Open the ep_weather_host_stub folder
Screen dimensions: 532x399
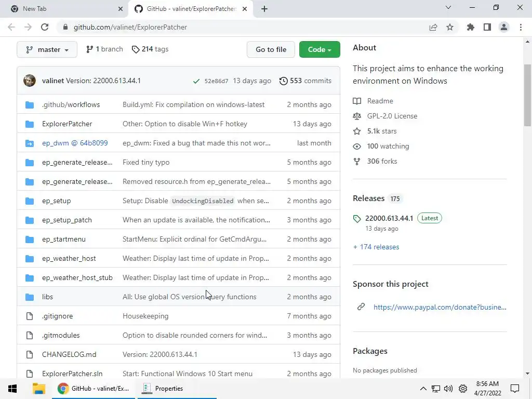tap(77, 277)
